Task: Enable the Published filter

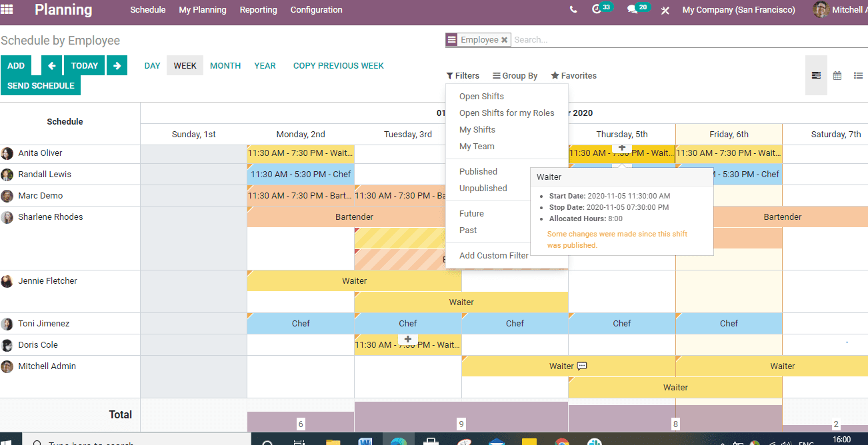Action: 479,171
